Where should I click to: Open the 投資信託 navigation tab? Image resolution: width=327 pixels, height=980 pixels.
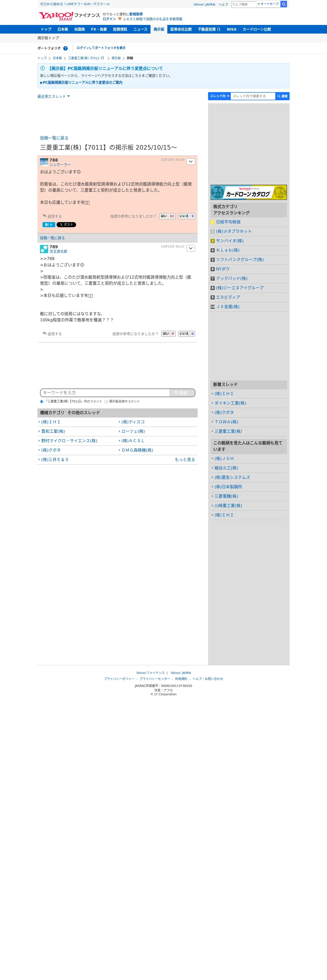(120, 29)
